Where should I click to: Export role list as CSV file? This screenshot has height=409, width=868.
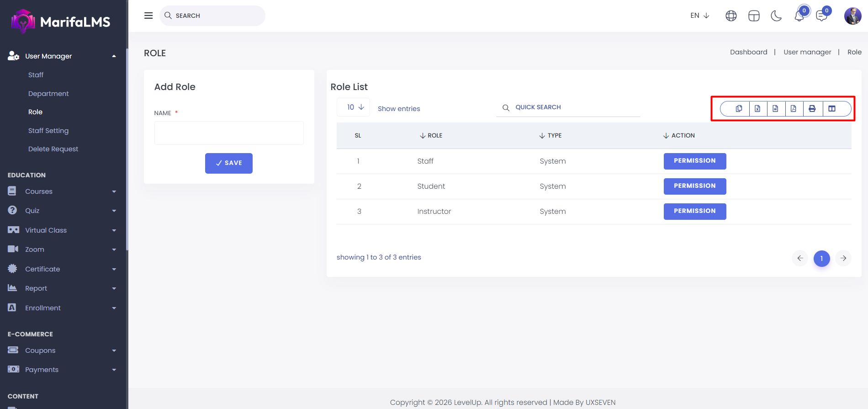click(x=775, y=109)
